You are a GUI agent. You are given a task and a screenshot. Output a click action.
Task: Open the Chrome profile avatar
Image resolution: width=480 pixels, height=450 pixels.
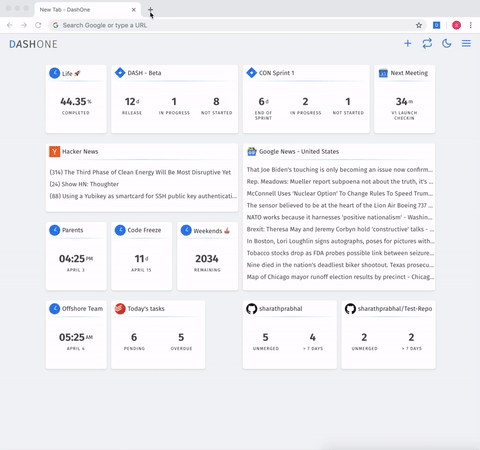point(456,25)
